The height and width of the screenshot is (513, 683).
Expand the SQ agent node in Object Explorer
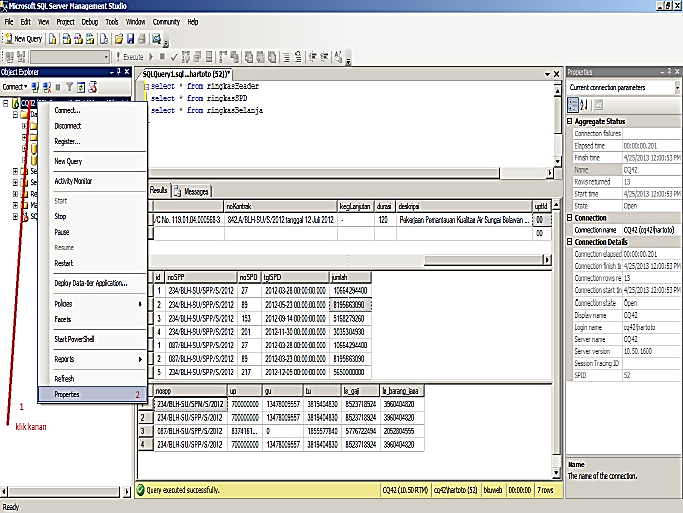[x=15, y=216]
